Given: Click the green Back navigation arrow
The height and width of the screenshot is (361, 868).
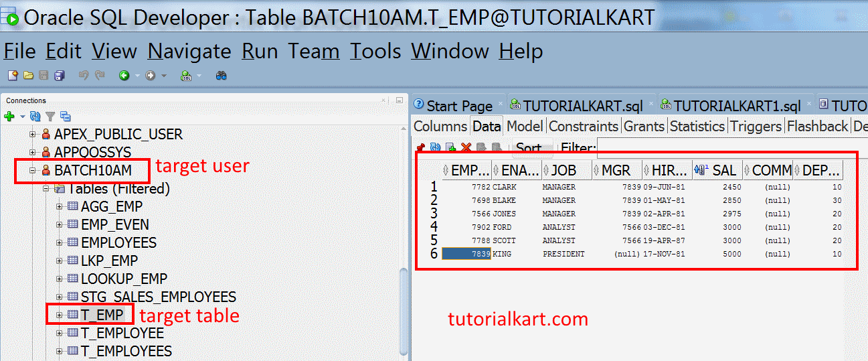Looking at the screenshot, I should [x=124, y=76].
